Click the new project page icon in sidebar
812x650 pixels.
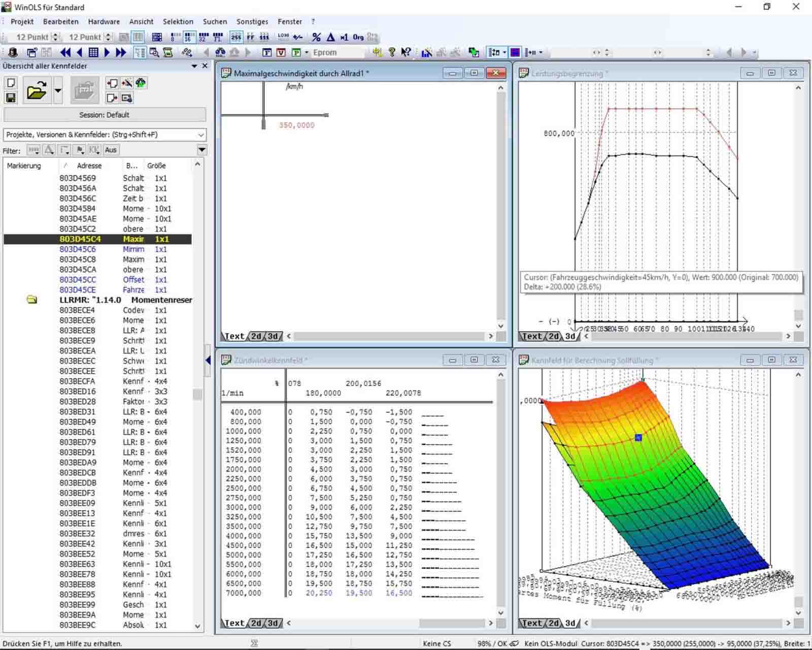(11, 83)
